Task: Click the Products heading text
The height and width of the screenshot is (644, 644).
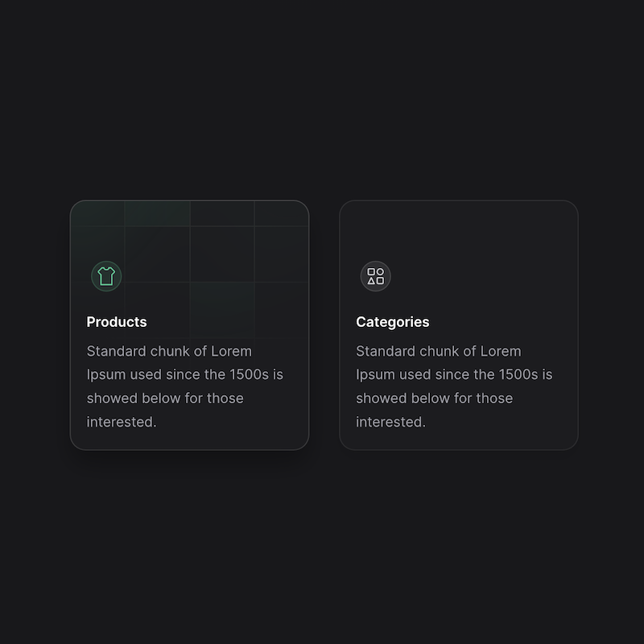Action: (116, 321)
